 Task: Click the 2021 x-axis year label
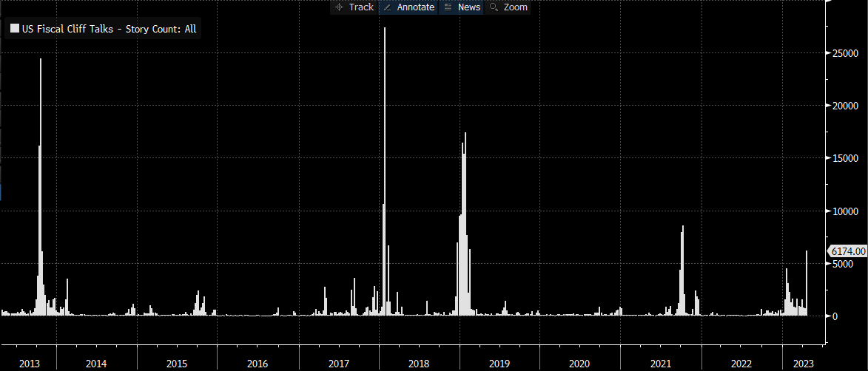pos(660,364)
